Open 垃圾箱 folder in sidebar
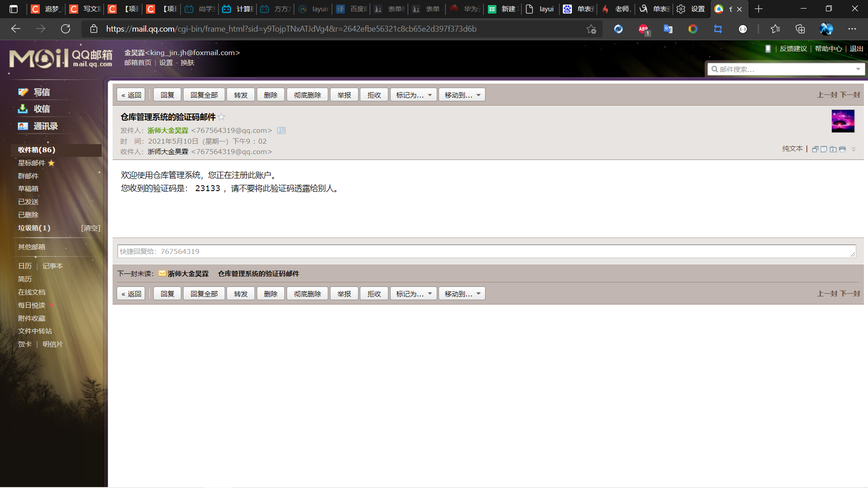Screen dimensions: 868x488 coord(34,228)
